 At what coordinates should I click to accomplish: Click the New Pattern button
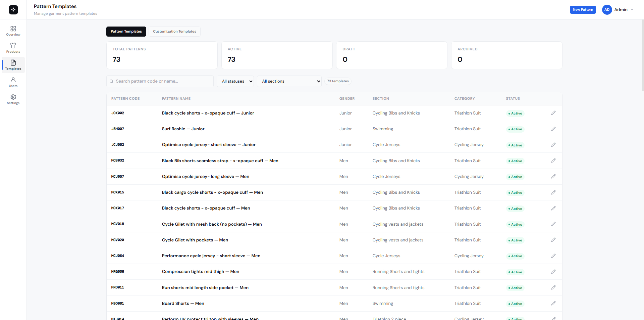583,10
